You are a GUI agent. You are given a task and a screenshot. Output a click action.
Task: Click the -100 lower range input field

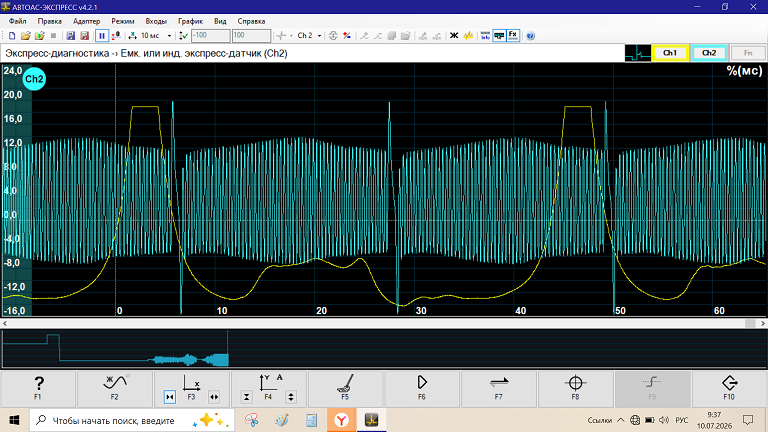pyautogui.click(x=210, y=36)
